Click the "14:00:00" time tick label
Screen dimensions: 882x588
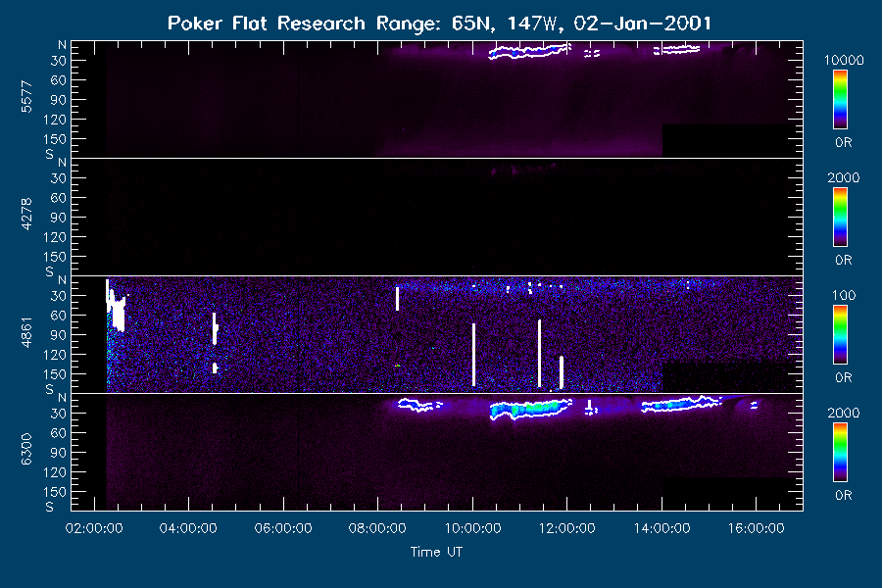[662, 528]
